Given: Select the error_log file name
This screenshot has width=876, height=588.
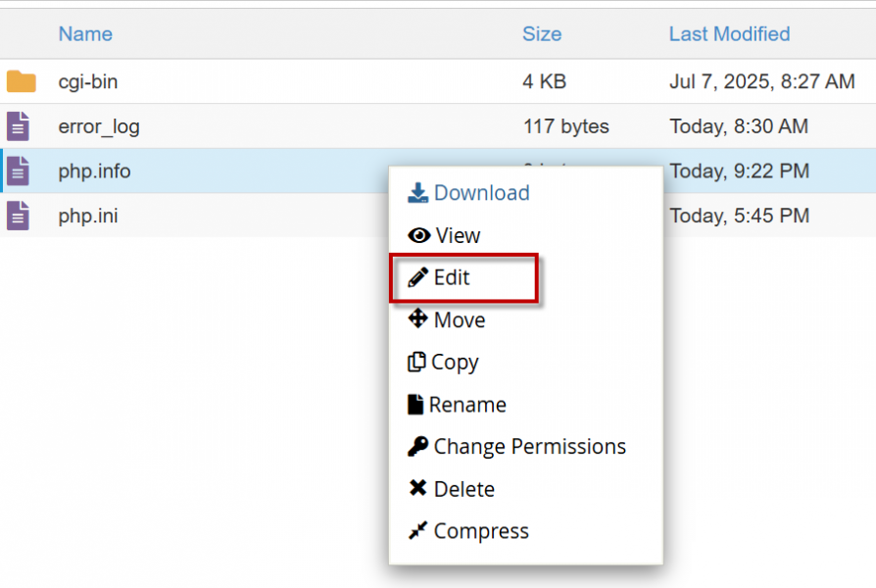Looking at the screenshot, I should click(99, 126).
